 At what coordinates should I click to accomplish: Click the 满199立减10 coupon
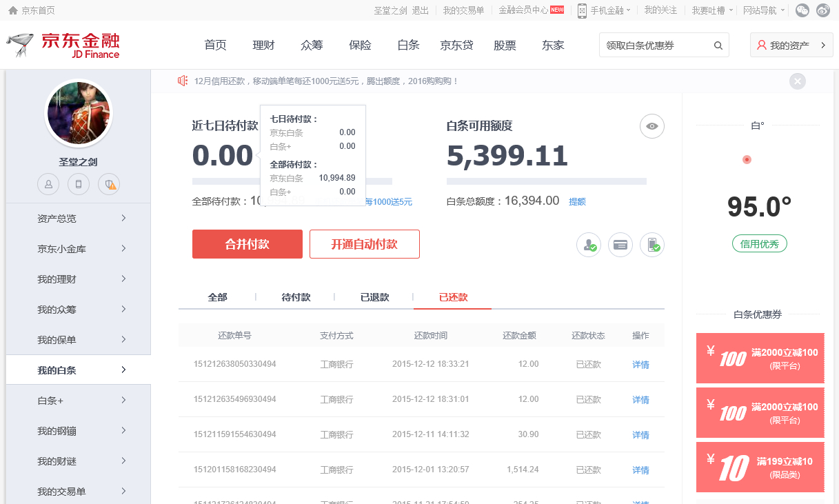(760, 467)
